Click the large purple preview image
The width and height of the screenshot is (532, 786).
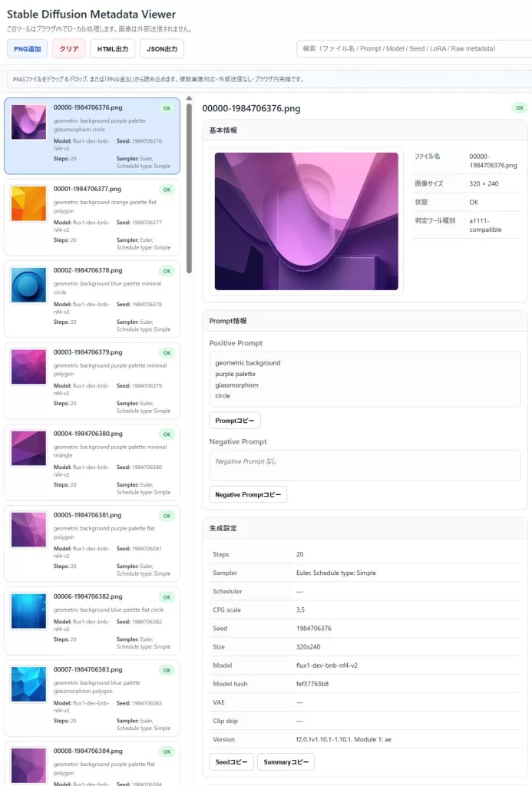click(306, 221)
